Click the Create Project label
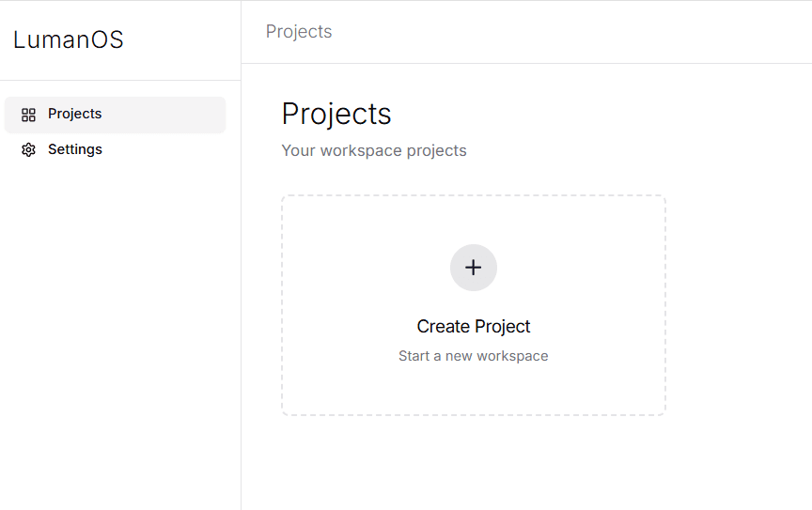 (x=474, y=327)
